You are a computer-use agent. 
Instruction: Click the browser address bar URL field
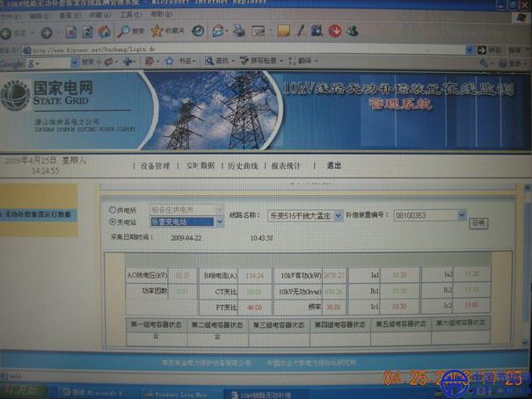176,49
